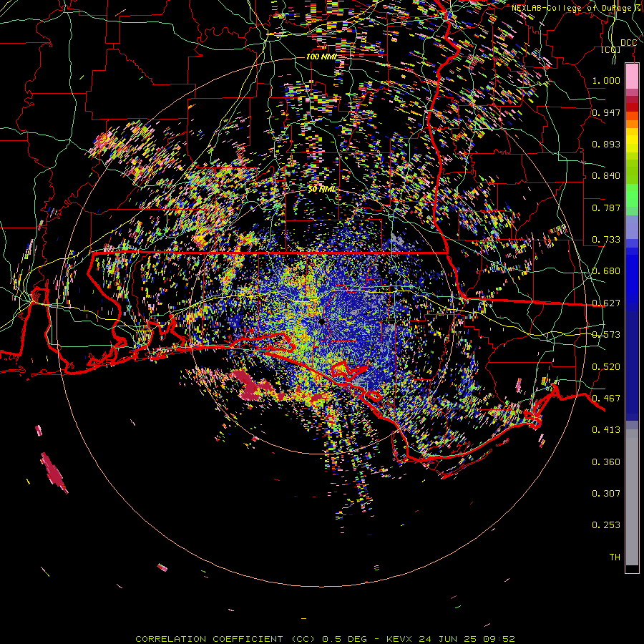This screenshot has width=644, height=644.
Task: Click CORRELATION COEFFICIENT in the bottom caption
Action: (209, 639)
